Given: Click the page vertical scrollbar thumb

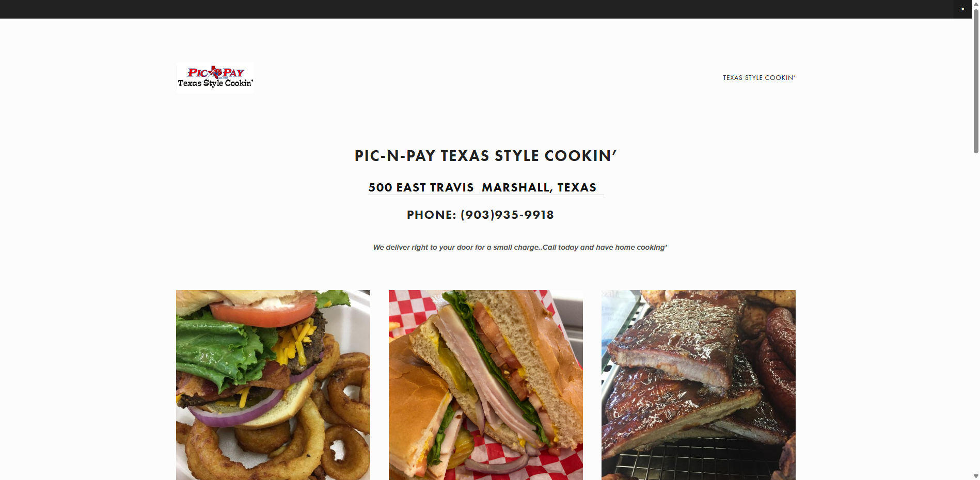Looking at the screenshot, I should coord(976,80).
